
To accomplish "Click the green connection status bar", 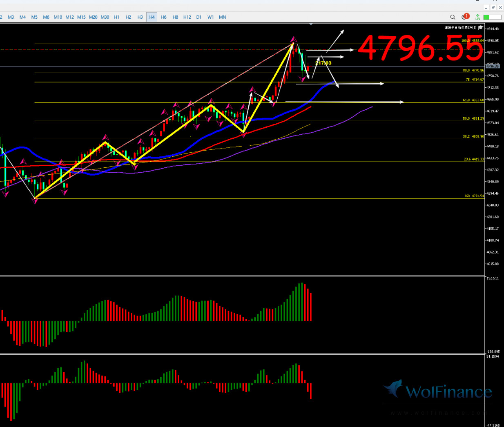I will [492, 17].
